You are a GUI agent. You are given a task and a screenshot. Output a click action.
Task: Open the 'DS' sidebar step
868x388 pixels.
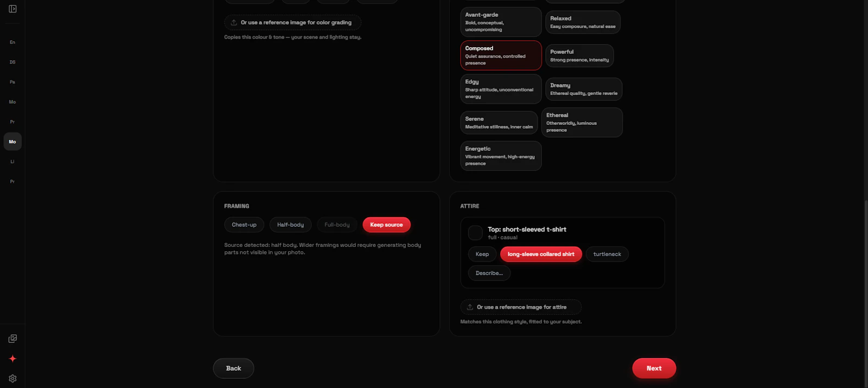pos(12,62)
